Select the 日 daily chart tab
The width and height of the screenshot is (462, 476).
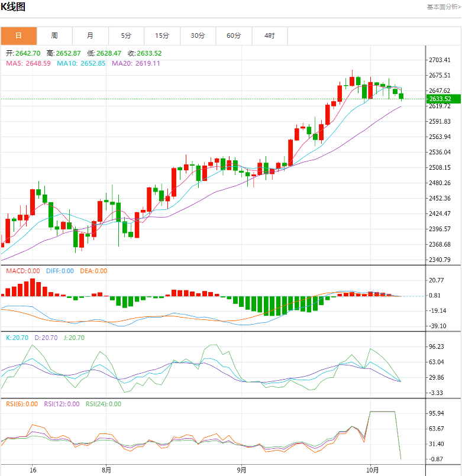(18, 36)
